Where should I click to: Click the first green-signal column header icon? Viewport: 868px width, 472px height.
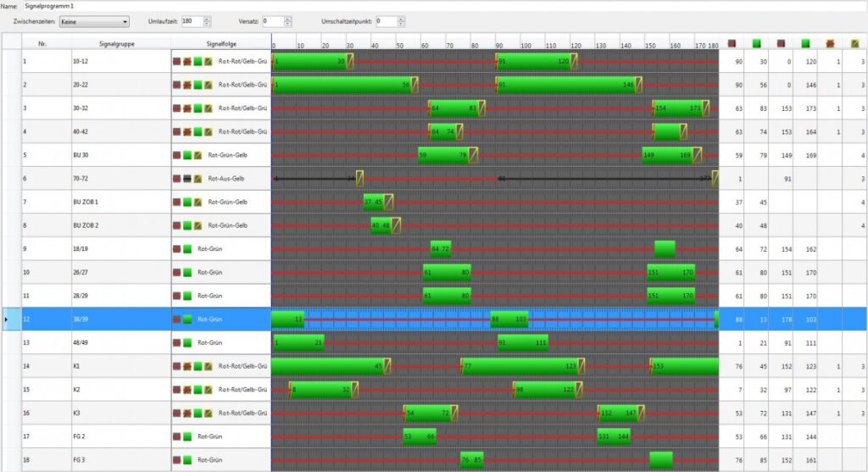click(757, 44)
